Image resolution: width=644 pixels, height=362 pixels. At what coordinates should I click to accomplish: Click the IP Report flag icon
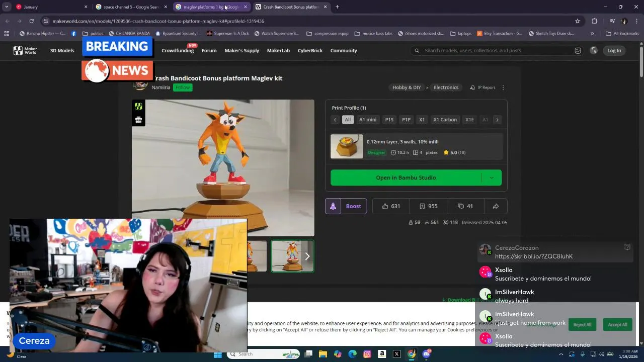[472, 87]
